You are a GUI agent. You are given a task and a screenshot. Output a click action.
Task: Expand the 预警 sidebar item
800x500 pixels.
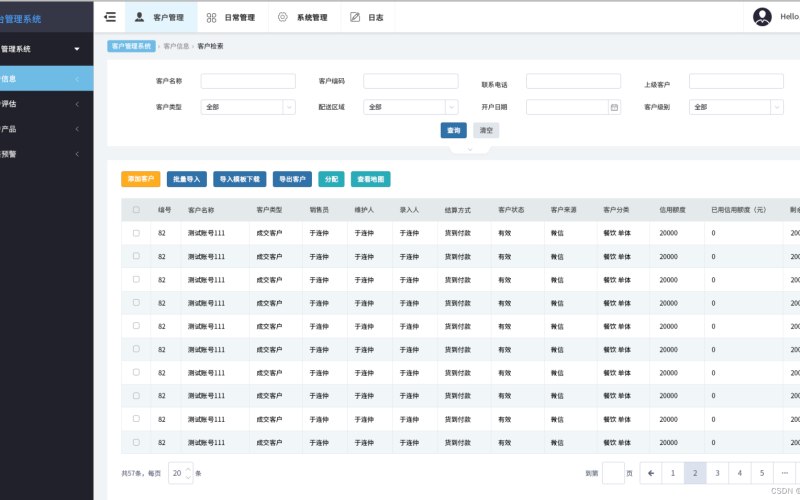pos(46,154)
